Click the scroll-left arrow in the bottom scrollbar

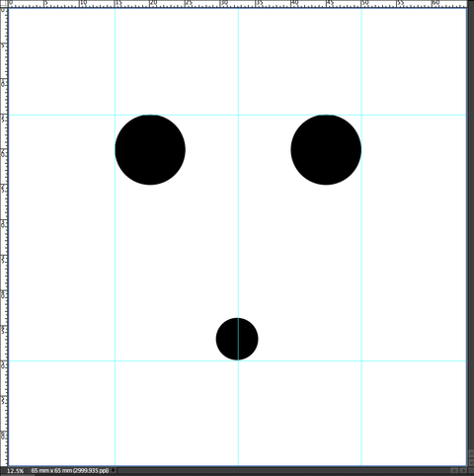click(454, 471)
